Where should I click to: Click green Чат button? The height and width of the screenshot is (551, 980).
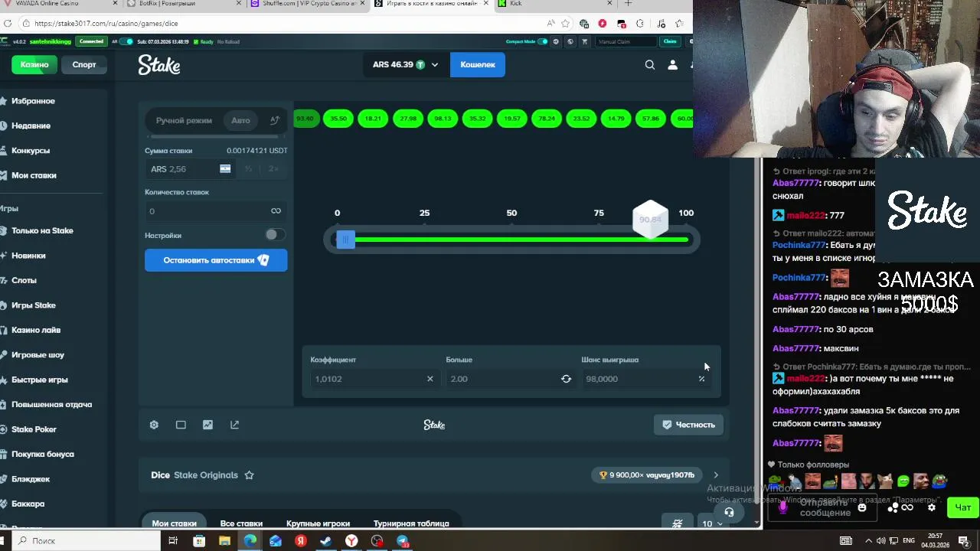[x=963, y=507]
